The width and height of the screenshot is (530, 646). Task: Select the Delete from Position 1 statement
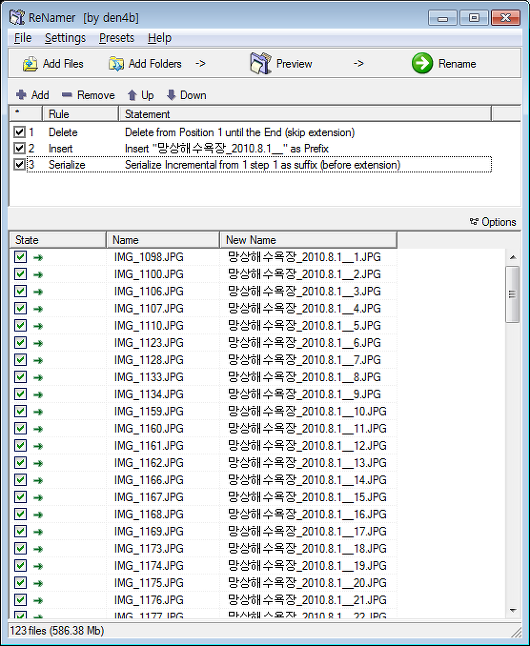[240, 132]
